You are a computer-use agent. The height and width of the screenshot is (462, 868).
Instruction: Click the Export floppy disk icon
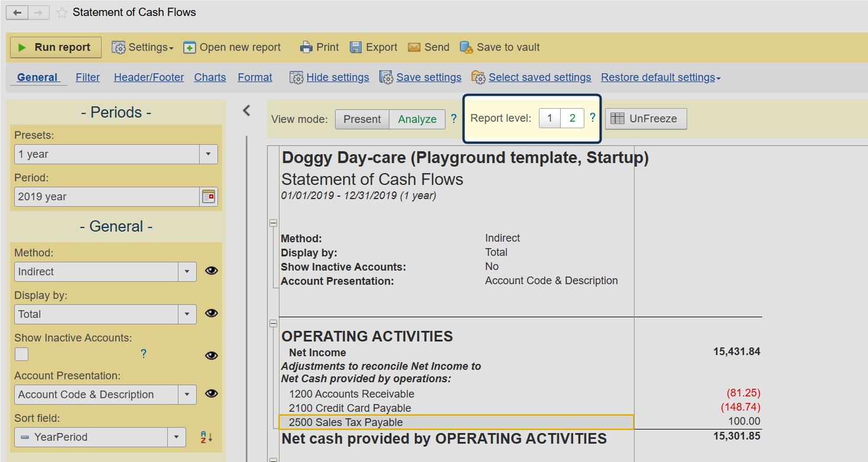click(356, 47)
